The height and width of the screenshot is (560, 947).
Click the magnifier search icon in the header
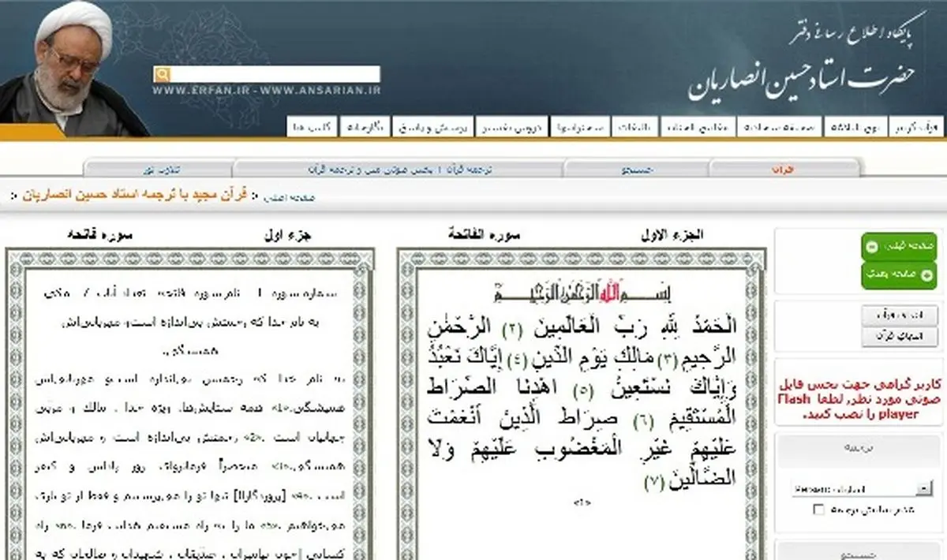(163, 75)
